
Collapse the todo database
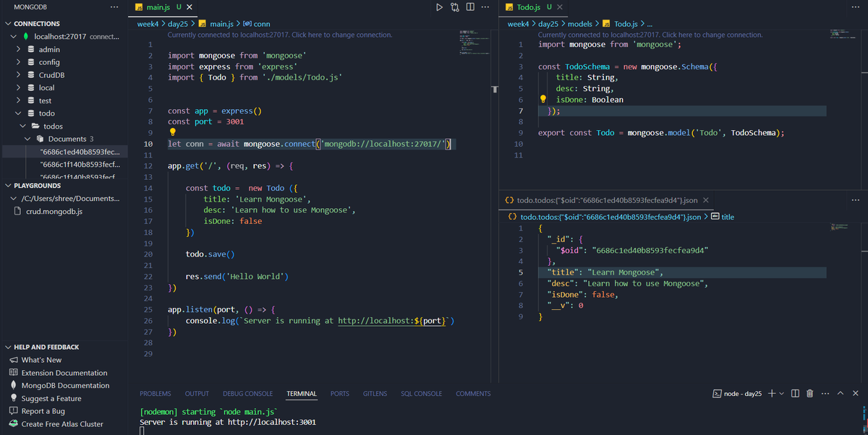(x=19, y=113)
